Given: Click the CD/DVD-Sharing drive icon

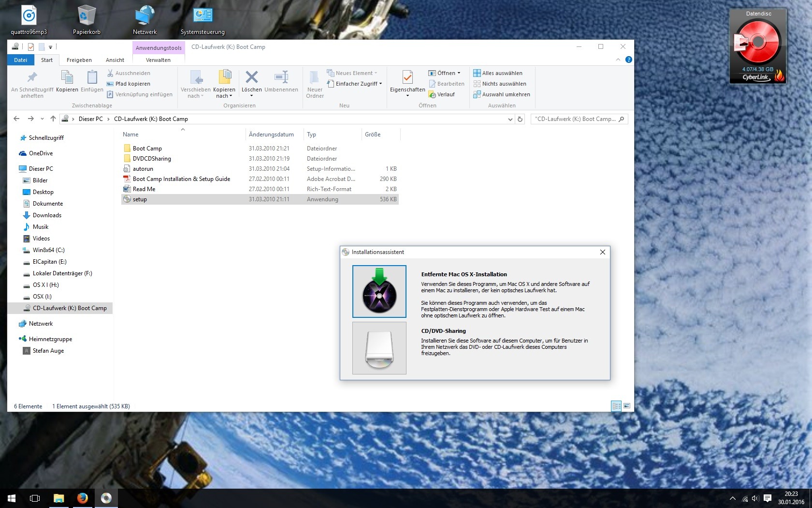Looking at the screenshot, I should (x=379, y=348).
